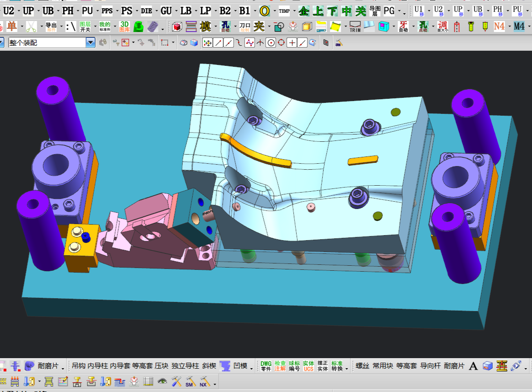532x392 pixels.
Task: Click the SM hammer icon in selection bar
Action: [x=339, y=43]
